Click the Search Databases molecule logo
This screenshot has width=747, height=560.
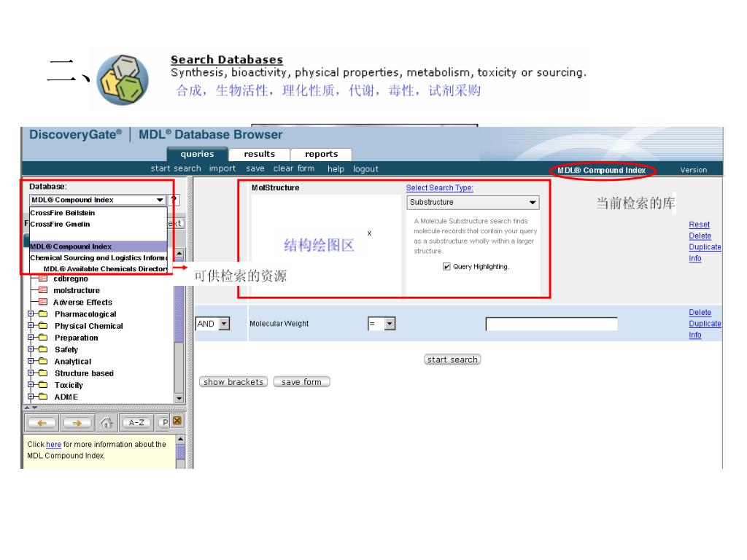123,79
